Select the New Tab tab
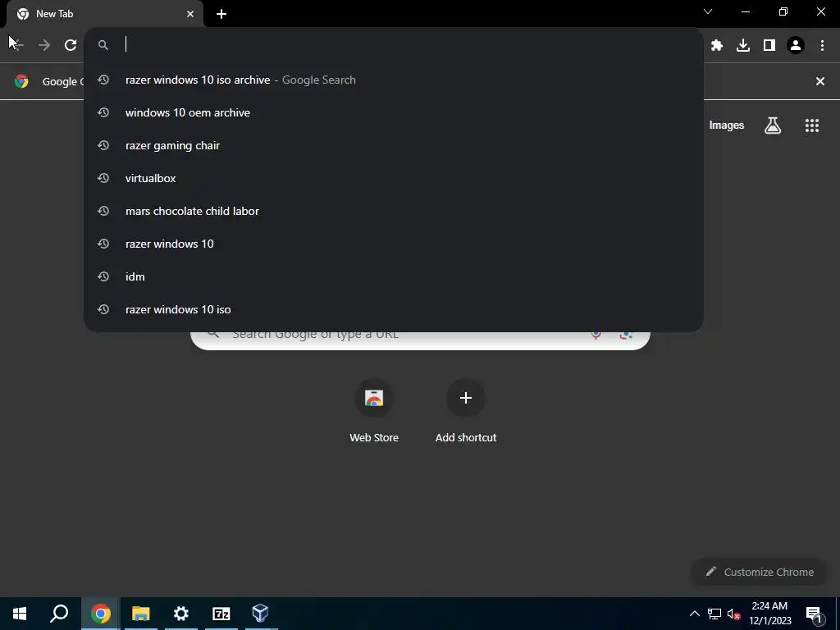The image size is (840, 630). point(105,14)
